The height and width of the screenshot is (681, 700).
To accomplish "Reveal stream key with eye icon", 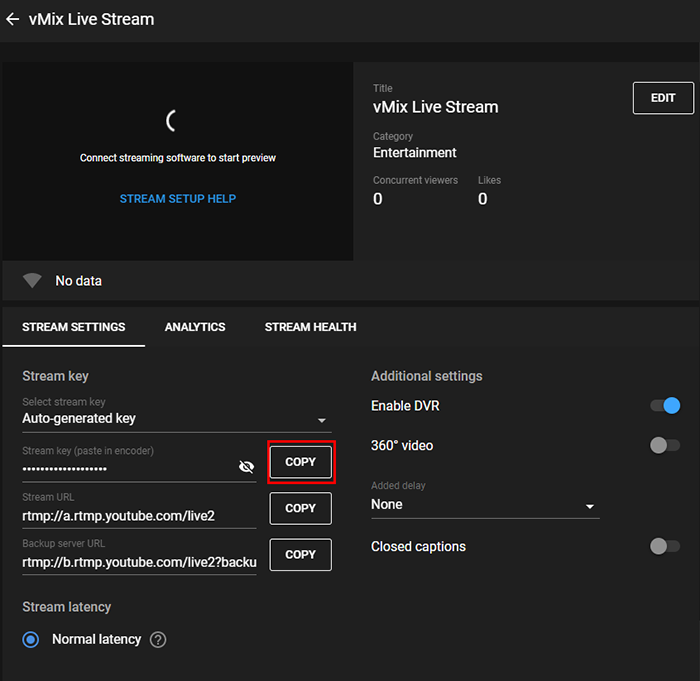I will 246,467.
